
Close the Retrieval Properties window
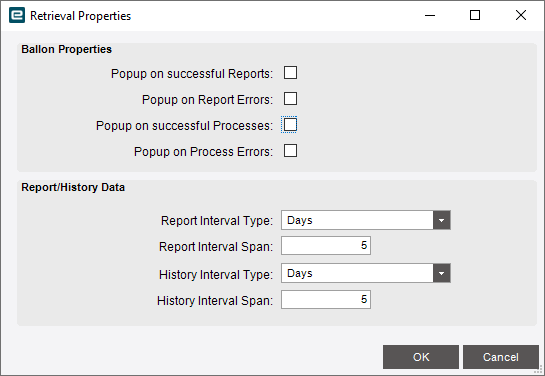[x=521, y=15]
